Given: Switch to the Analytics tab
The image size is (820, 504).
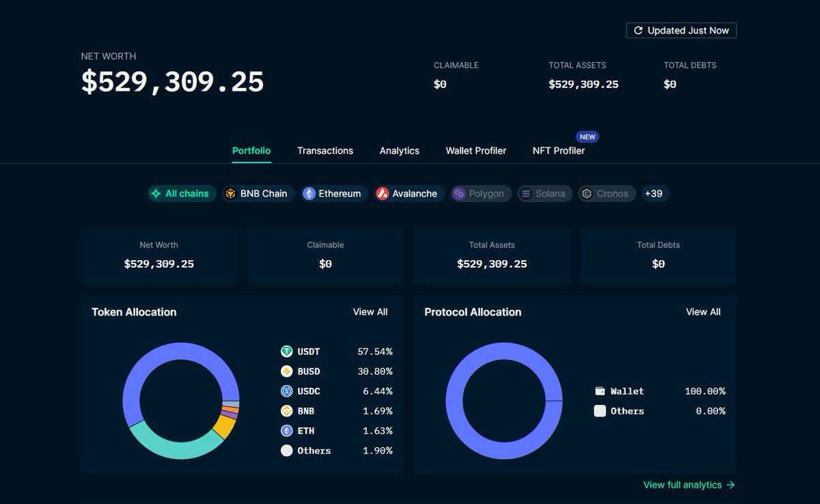Looking at the screenshot, I should [400, 151].
